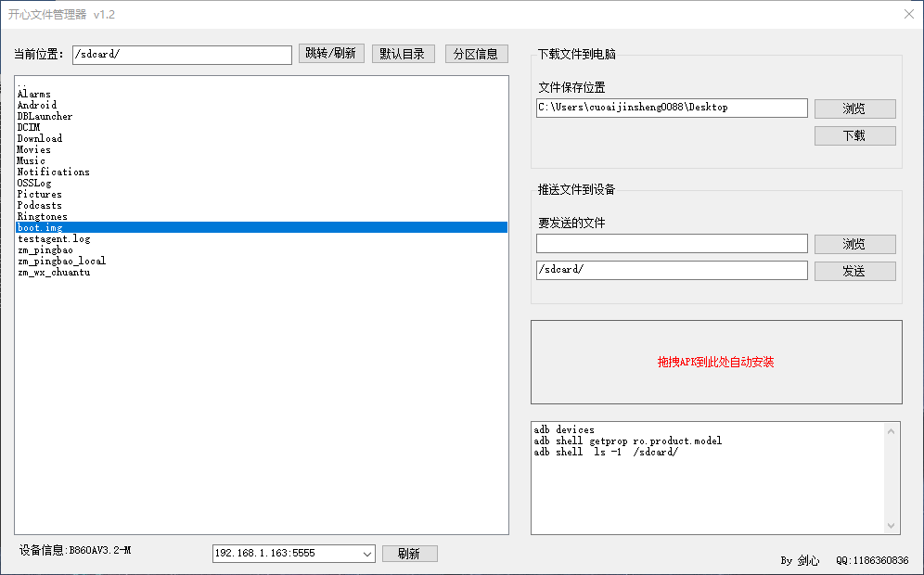The image size is (924, 575).
Task: Click the 发送 send button
Action: pos(854,271)
